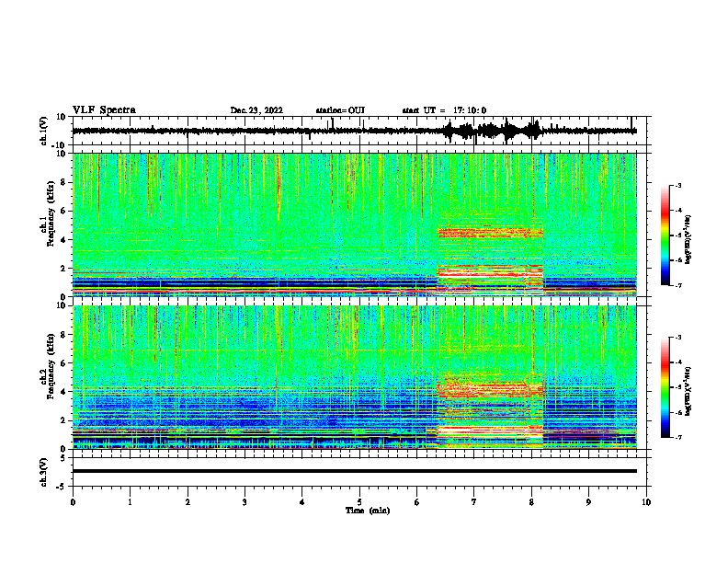The width and height of the screenshot is (728, 563).
Task: Click the 4 kHz tick on ch.1 spectrogram
Action: click(x=63, y=240)
